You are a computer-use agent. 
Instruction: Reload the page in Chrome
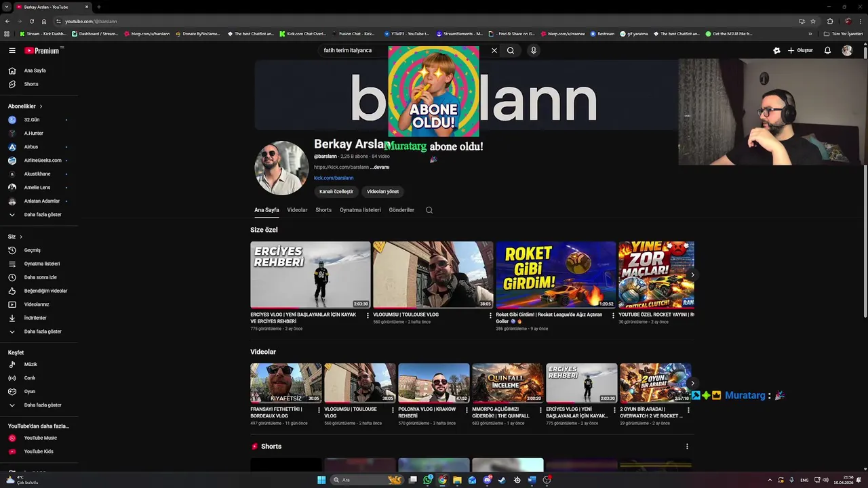coord(31,21)
